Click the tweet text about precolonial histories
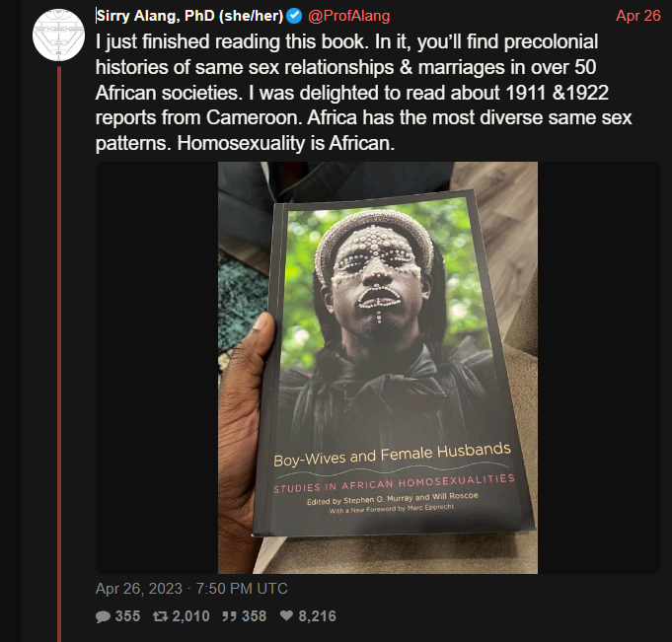 click(x=363, y=93)
